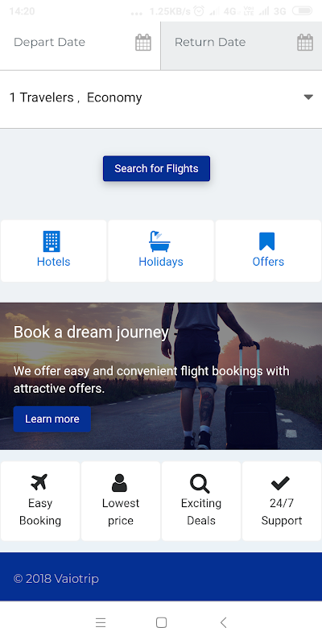Open the Holidays section label
The width and height of the screenshot is (322, 644).
pyautogui.click(x=161, y=262)
